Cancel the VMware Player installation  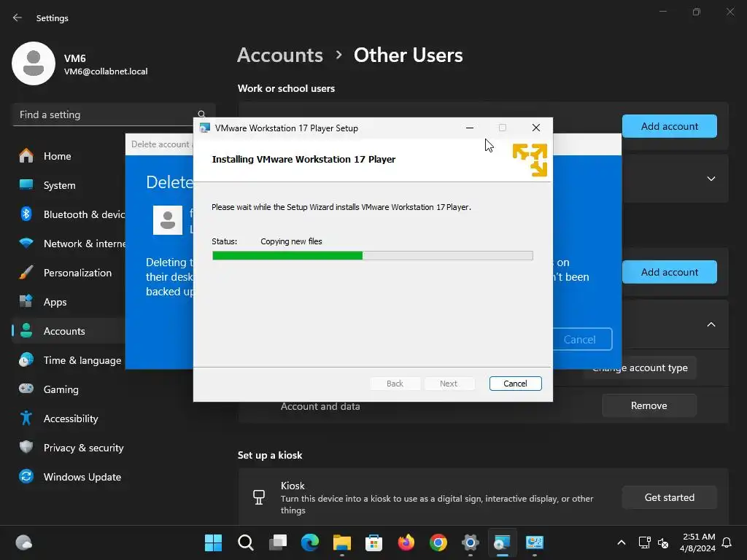(516, 384)
